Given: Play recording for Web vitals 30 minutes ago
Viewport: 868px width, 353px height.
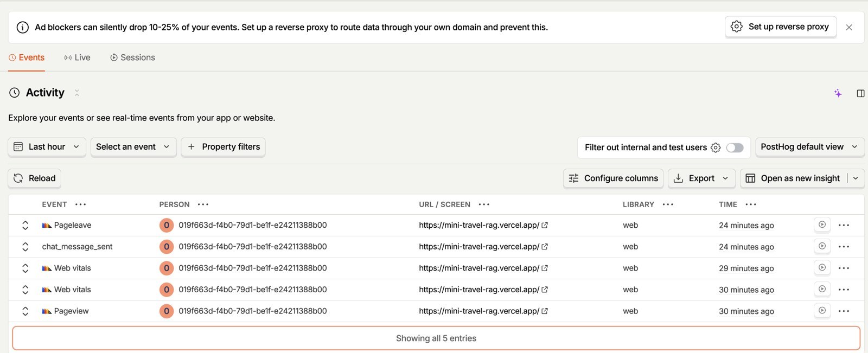Looking at the screenshot, I should pyautogui.click(x=822, y=289).
